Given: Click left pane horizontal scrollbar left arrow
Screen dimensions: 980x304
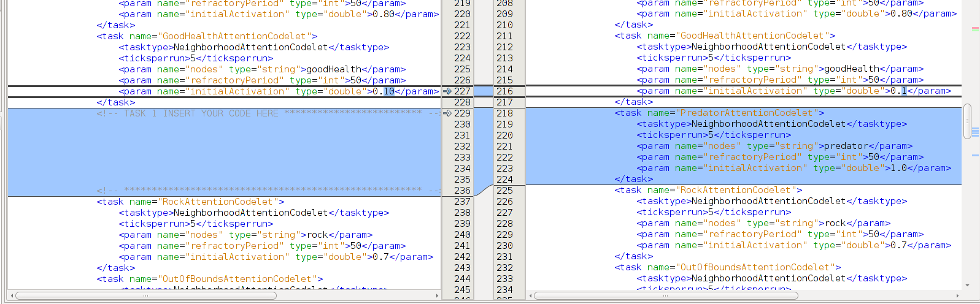Looking at the screenshot, I should [11, 295].
